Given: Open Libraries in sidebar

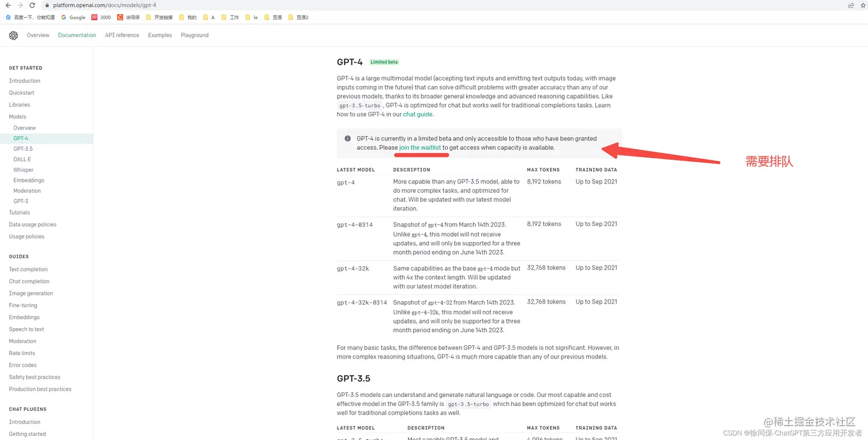Looking at the screenshot, I should [20, 105].
